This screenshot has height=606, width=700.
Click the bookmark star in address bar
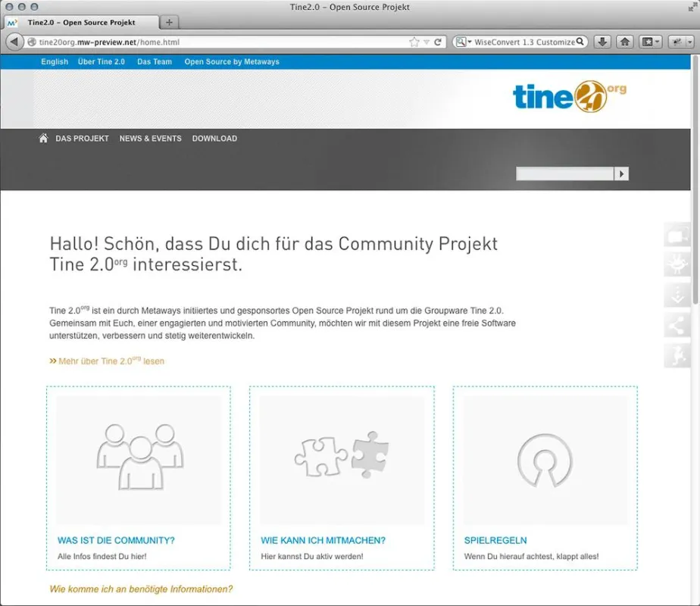click(414, 42)
